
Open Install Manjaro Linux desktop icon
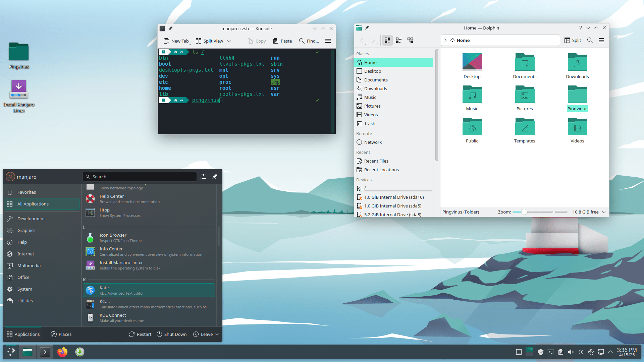pos(19,96)
